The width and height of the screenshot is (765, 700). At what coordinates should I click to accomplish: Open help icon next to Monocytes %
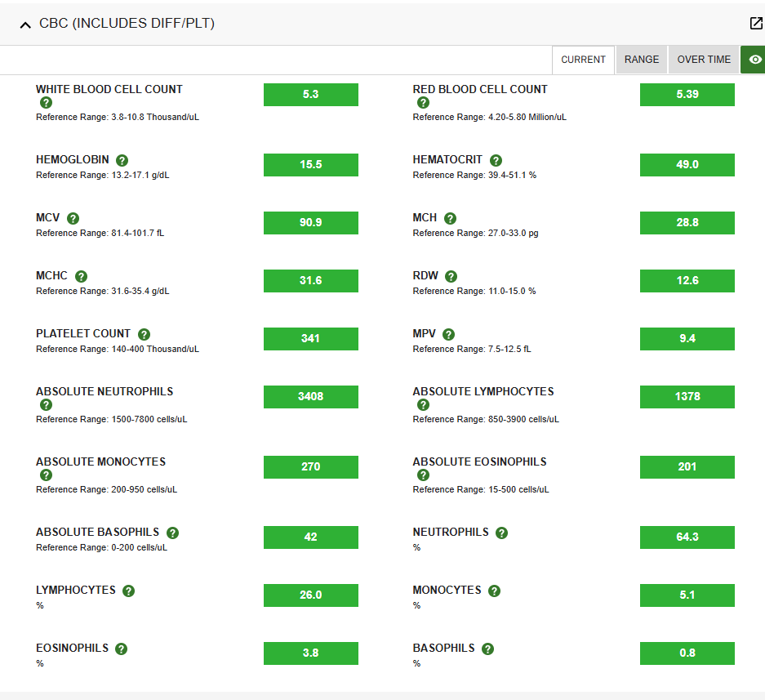494,591
